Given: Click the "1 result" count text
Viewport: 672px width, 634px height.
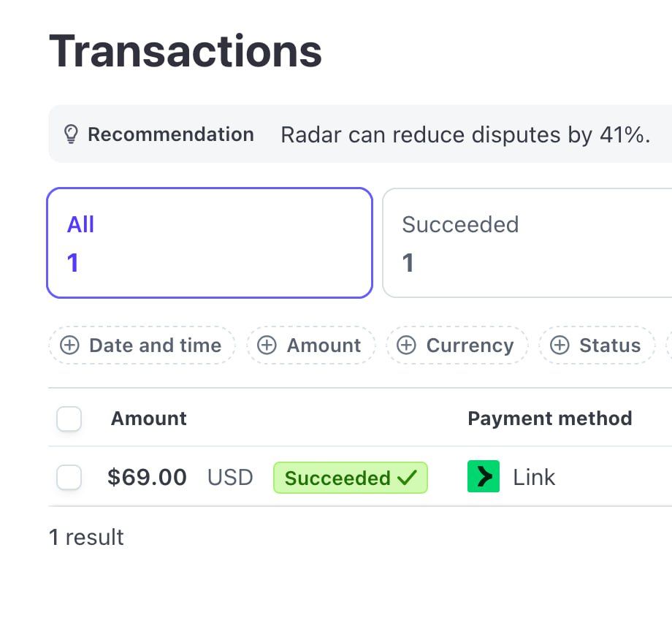Looking at the screenshot, I should pyautogui.click(x=86, y=538).
